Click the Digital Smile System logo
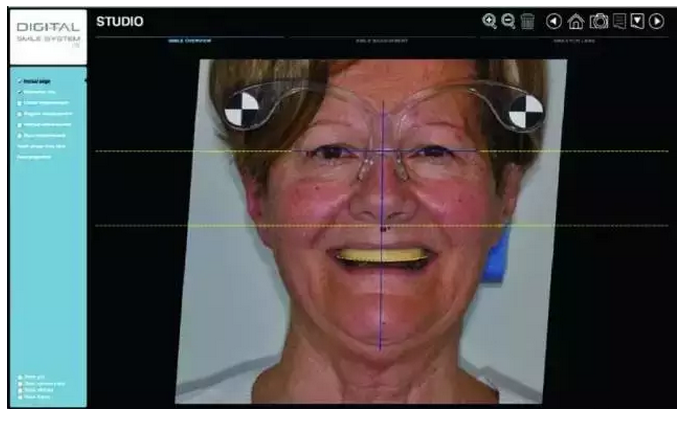Viewport: 688px width, 425px height. 49,33
